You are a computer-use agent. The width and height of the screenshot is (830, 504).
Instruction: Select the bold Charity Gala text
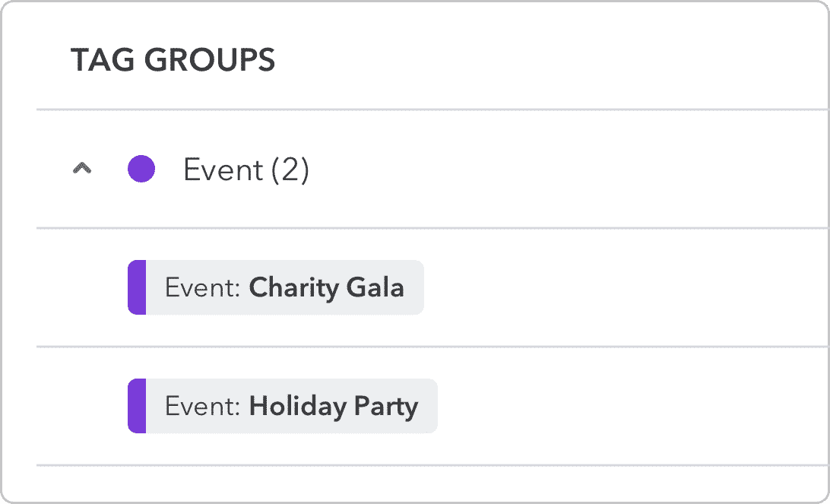326,287
